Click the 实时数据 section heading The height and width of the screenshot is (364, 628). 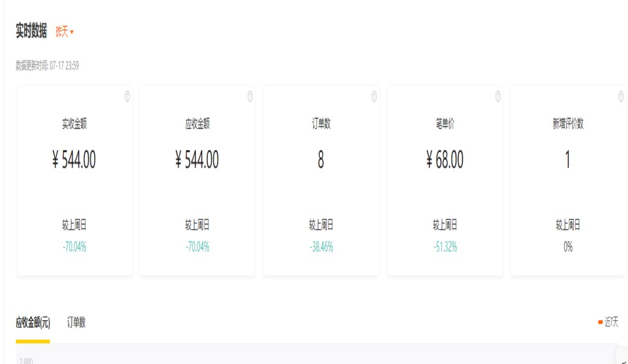(x=31, y=32)
